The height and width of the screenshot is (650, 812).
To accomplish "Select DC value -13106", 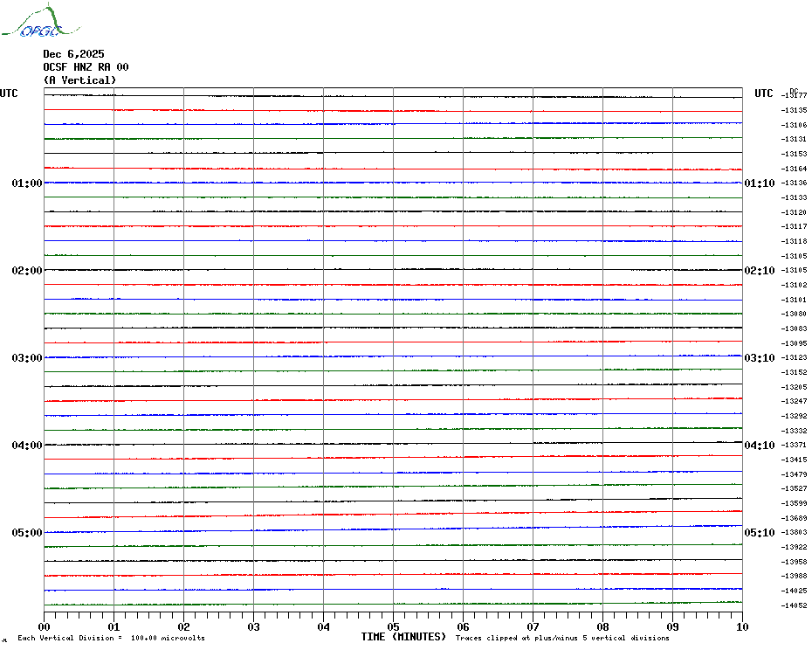I will pos(795,125).
